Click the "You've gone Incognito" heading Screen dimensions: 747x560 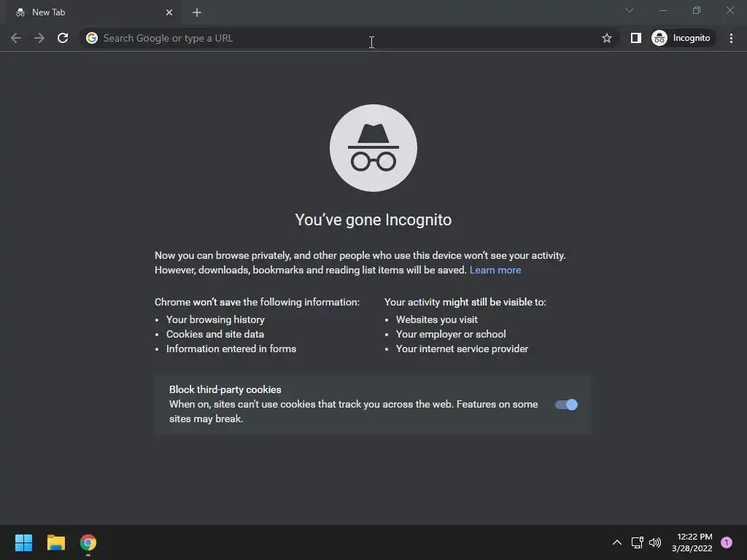[373, 220]
